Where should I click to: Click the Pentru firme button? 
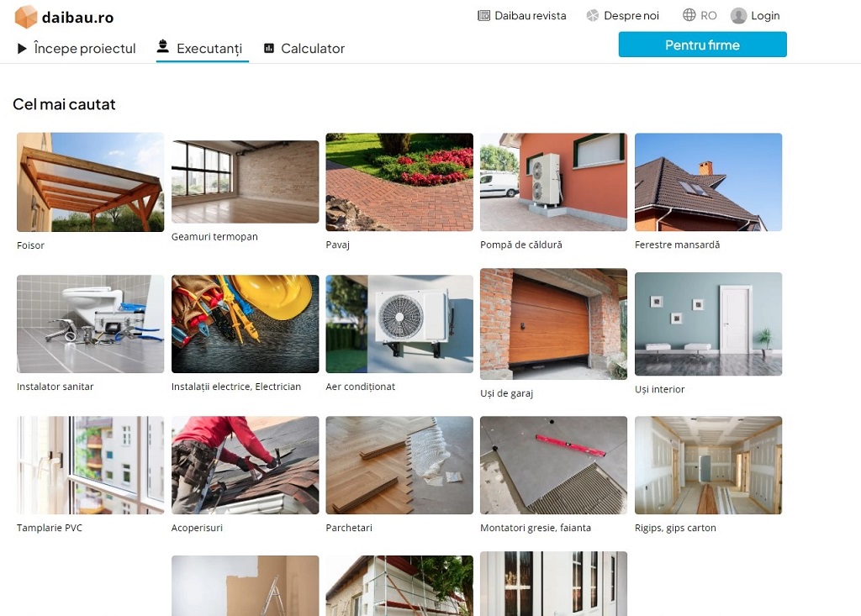click(x=702, y=45)
